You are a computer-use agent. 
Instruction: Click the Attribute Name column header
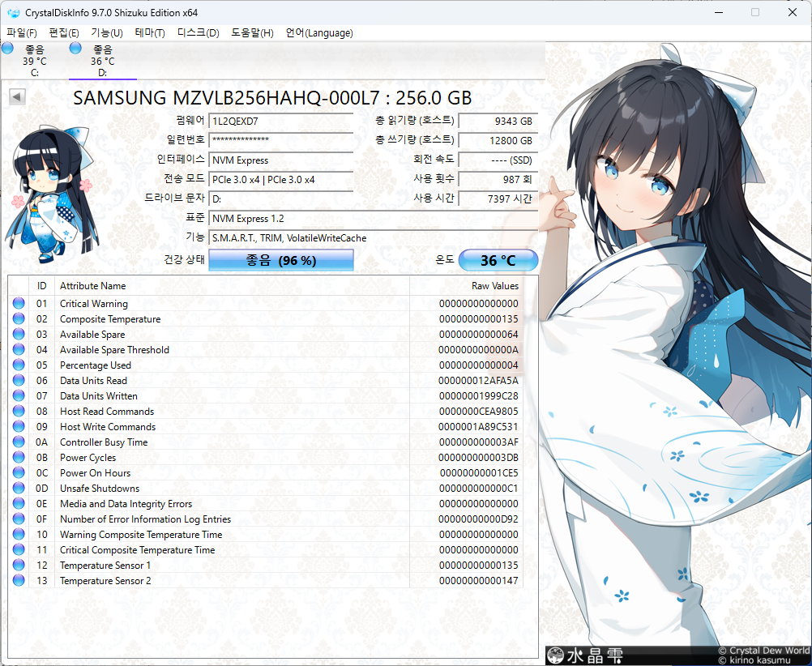tap(232, 286)
